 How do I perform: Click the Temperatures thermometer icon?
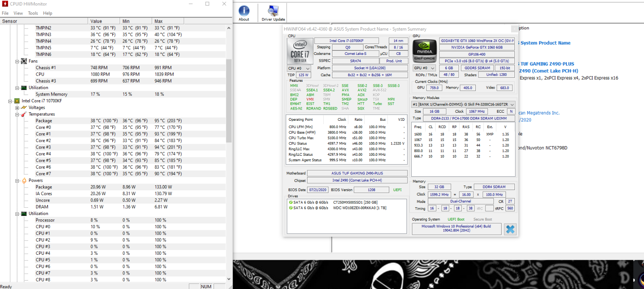(24, 114)
